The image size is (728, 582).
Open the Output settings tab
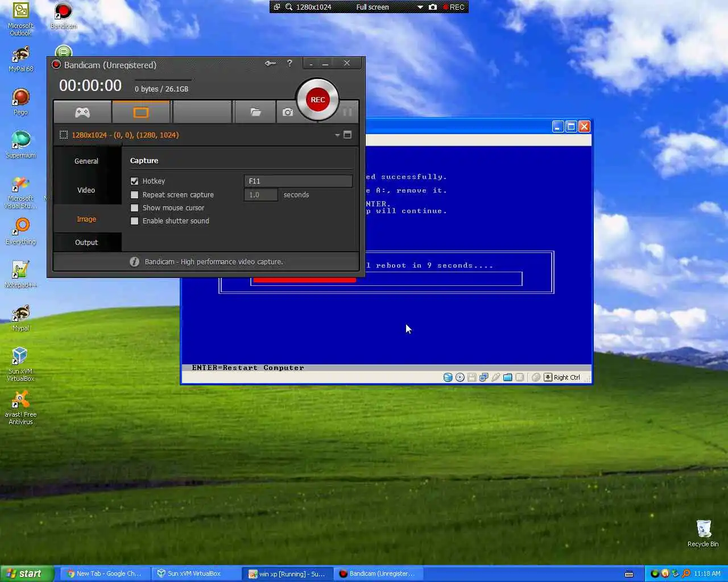click(x=86, y=242)
